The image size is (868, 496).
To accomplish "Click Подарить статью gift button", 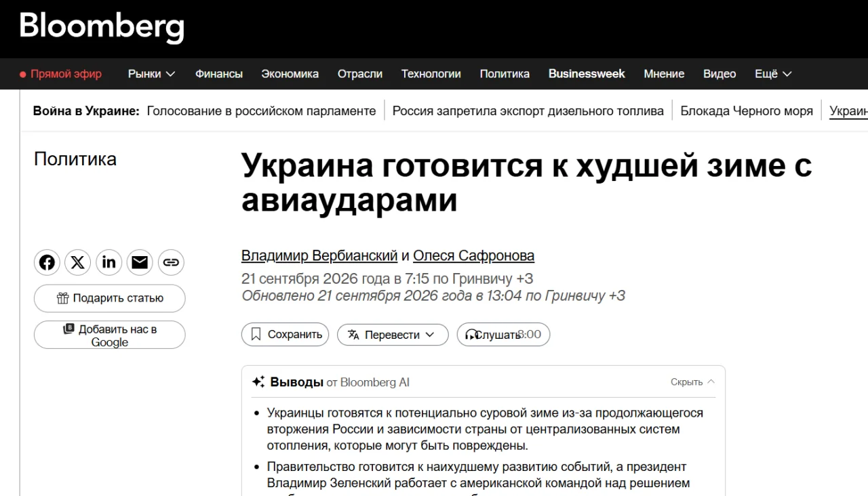I will tap(109, 298).
